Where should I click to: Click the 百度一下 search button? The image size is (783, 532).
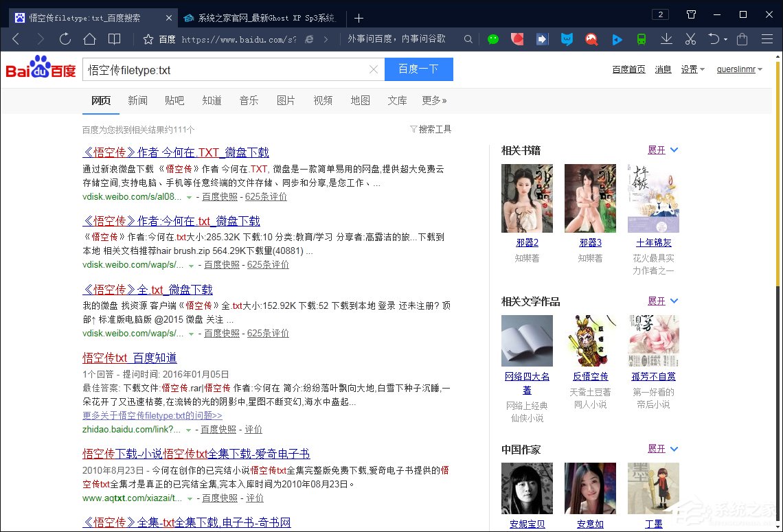click(x=418, y=69)
